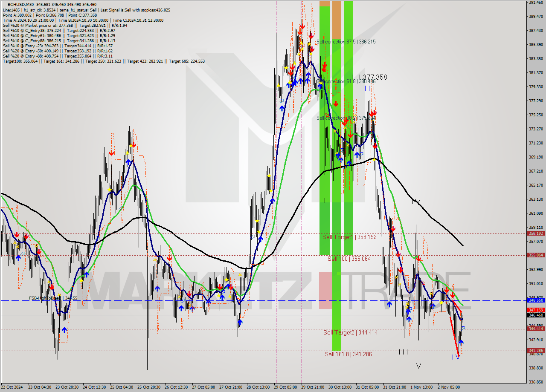Click the red 347.159 price tag on axis

[x=536, y=310]
